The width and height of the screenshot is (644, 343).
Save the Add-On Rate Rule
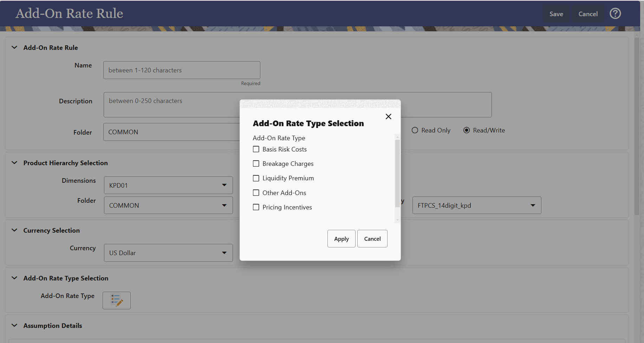556,14
